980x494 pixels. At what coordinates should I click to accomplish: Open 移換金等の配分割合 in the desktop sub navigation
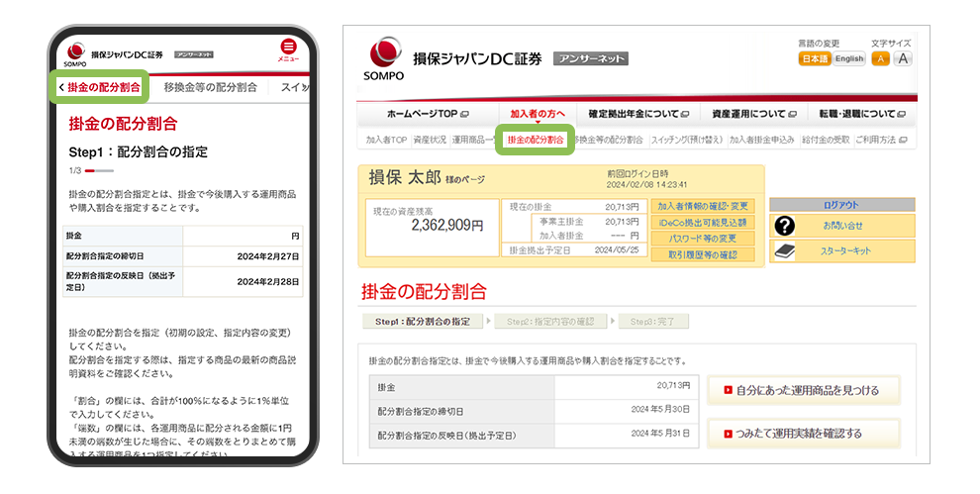[x=609, y=140]
